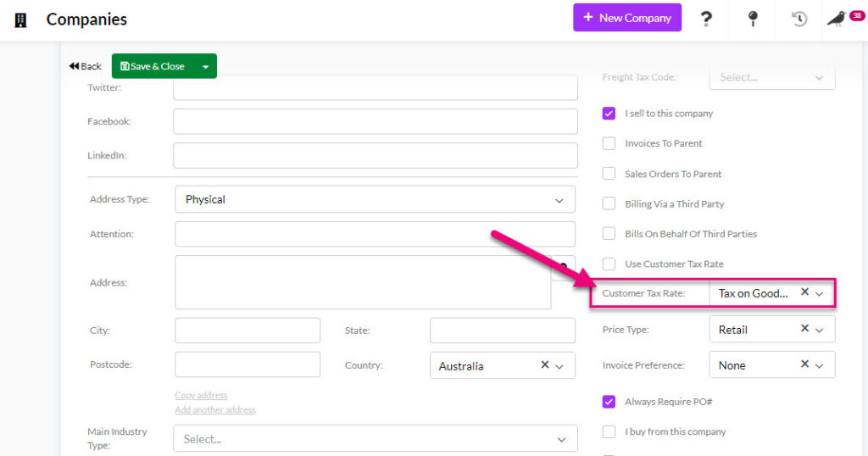Screen dimensions: 868x456
Task: Tick Use Customer Tax Rate checkbox
Action: (609, 264)
